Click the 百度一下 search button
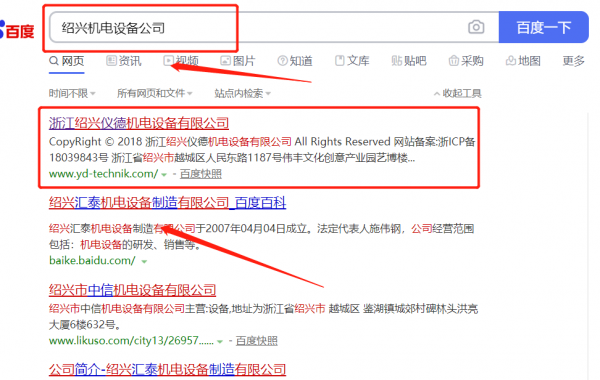Screen dimensions: 600x380 click(543, 27)
